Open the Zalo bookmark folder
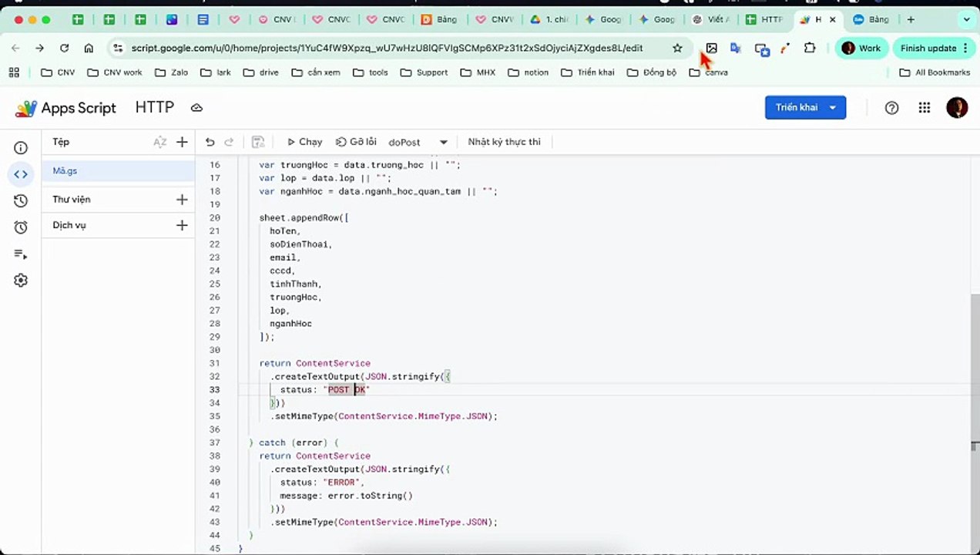Image resolution: width=980 pixels, height=555 pixels. coord(171,72)
